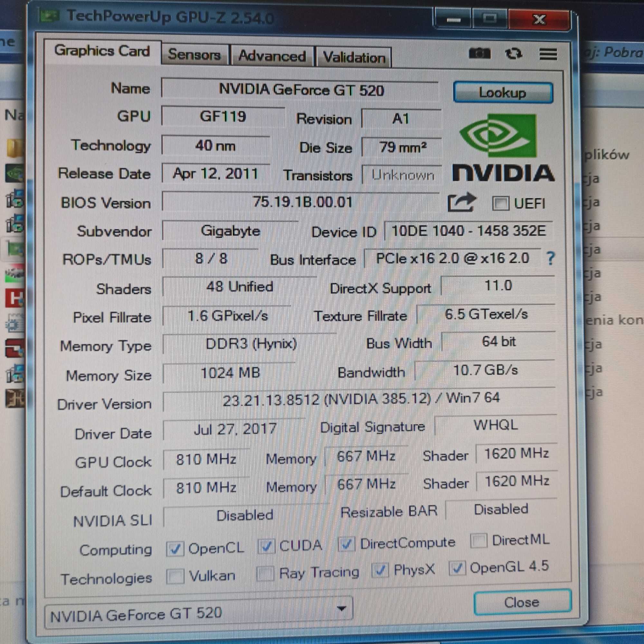Click the Digital Signature value WHQL

click(496, 425)
